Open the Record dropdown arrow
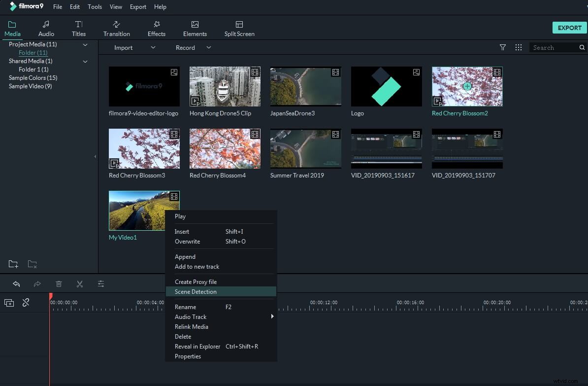This screenshot has height=386, width=588. click(208, 47)
